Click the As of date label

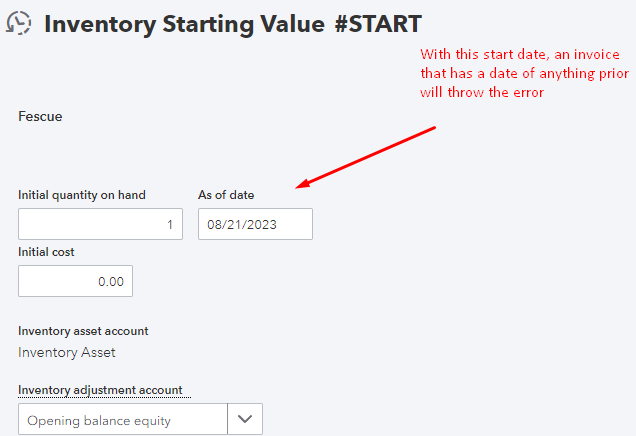pyautogui.click(x=226, y=194)
